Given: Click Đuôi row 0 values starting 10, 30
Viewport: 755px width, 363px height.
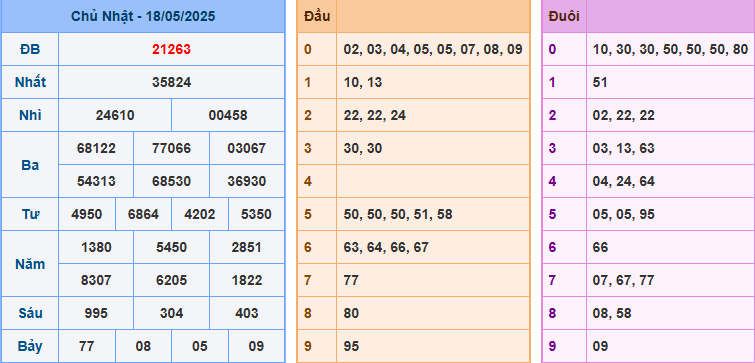Looking at the screenshot, I should [670, 49].
